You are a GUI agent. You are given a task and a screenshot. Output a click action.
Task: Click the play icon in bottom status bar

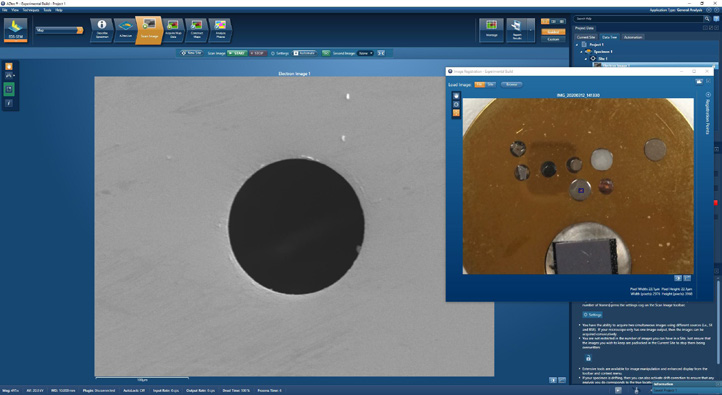[618, 390]
